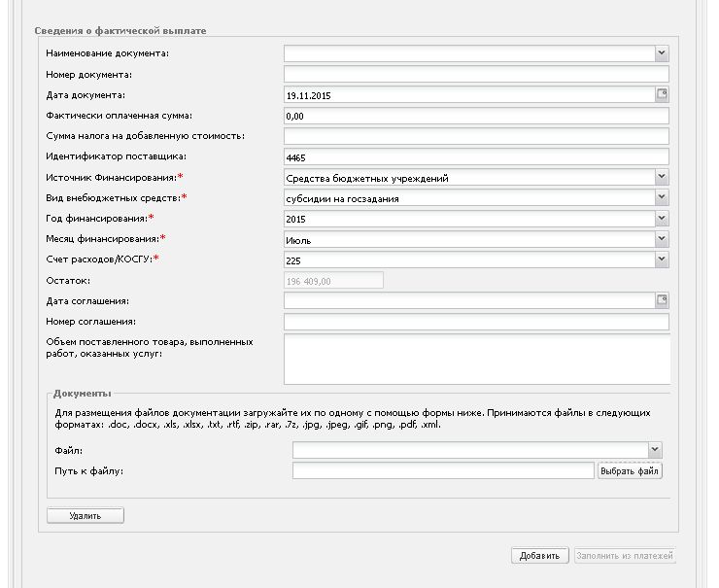Click the Объем поставленного товара text area
The height and width of the screenshot is (588, 719).
tap(476, 360)
